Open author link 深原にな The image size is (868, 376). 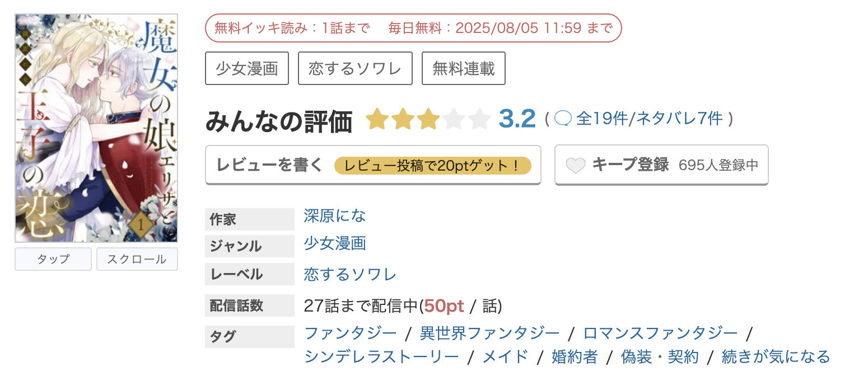tap(335, 215)
